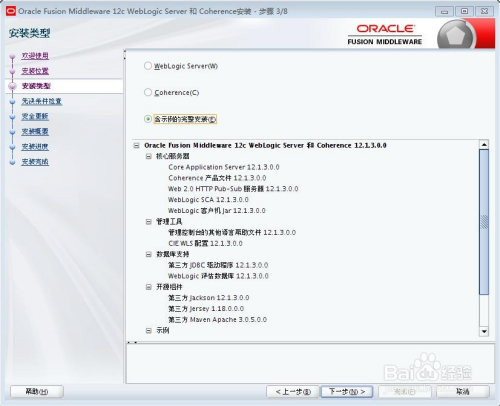This screenshot has width=500, height=406.
Task: Go to the 安全更新 step
Action: click(x=35, y=116)
